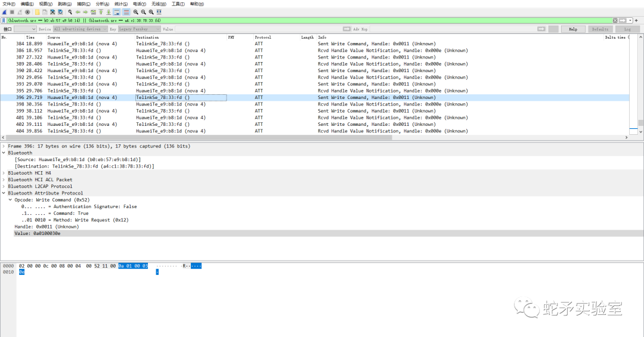644x337 pixels.
Task: Stop the running packet capture
Action: coord(12,13)
